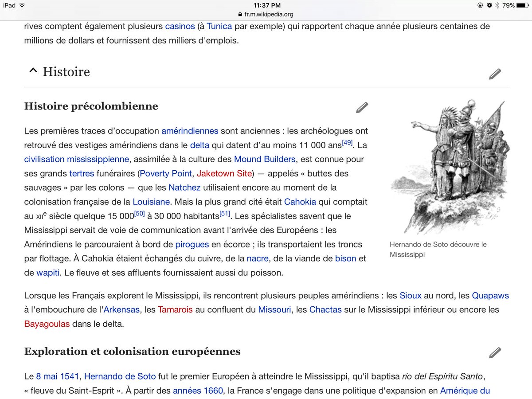Follow the Missouri link
This screenshot has height=399, width=532.
pos(275,309)
